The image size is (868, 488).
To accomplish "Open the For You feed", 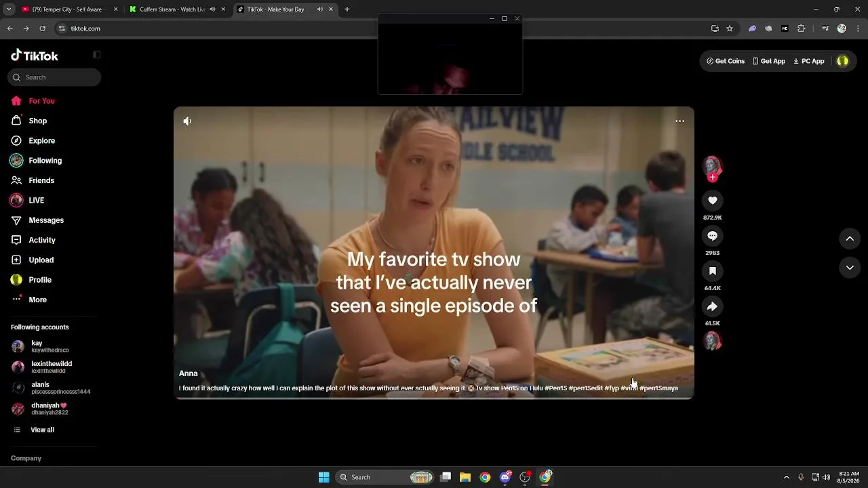I will coord(33,101).
